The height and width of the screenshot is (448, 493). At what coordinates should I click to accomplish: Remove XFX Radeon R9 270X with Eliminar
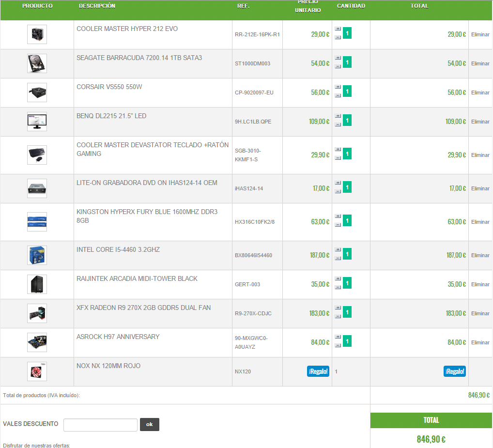[480, 313]
